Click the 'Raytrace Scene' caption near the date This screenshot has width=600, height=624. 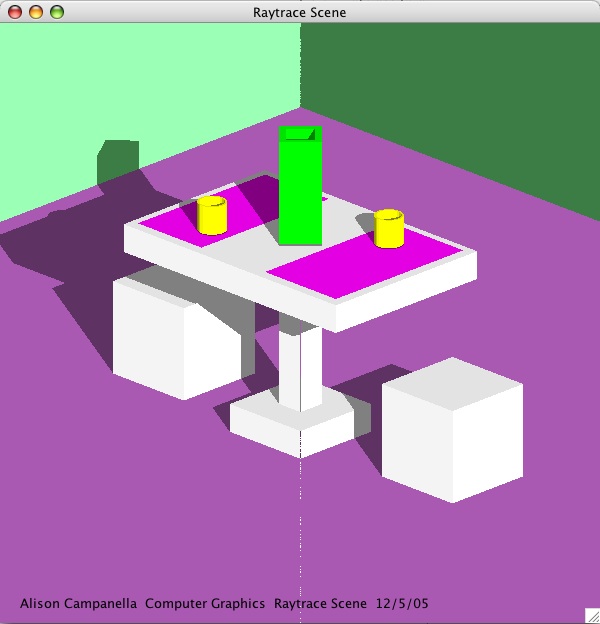click(x=320, y=603)
